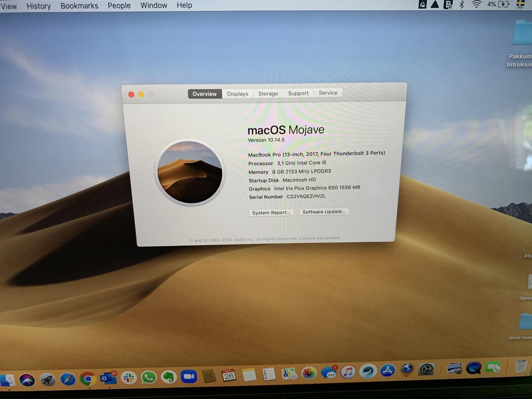532x399 pixels.
Task: Launch iTunes music note icon
Action: tap(348, 372)
